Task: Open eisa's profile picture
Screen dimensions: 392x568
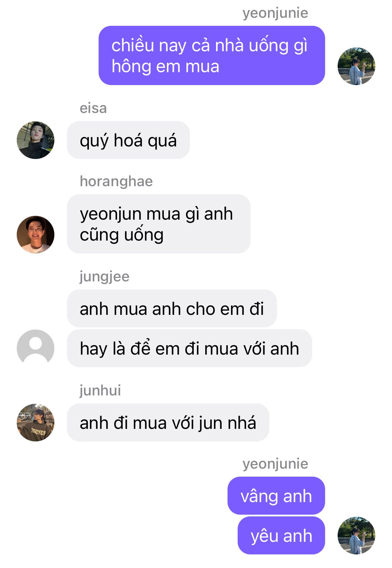Action: pos(36,140)
